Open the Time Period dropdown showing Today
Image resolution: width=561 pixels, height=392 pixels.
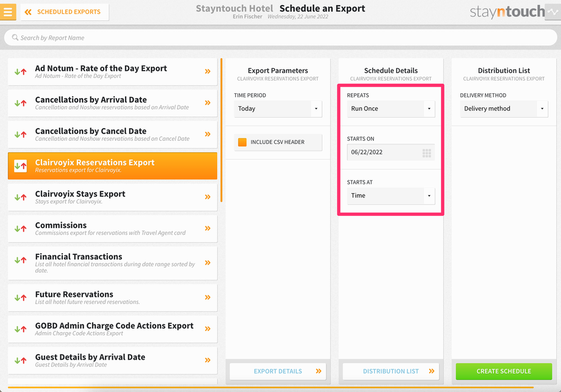[278, 109]
